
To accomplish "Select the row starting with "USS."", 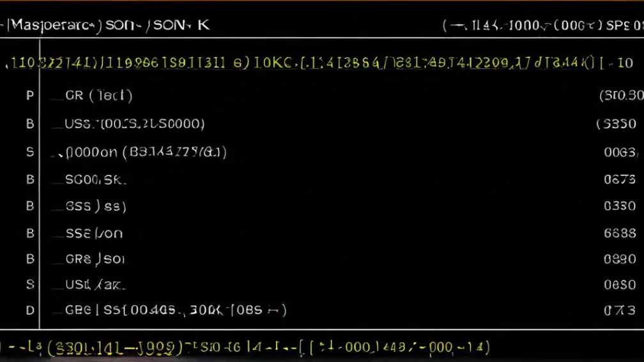I will [x=134, y=124].
